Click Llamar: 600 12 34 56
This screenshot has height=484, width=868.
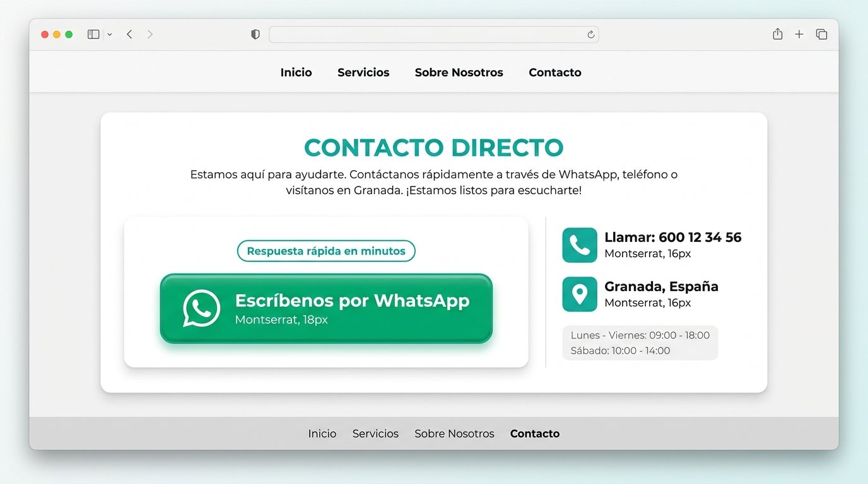tap(673, 238)
